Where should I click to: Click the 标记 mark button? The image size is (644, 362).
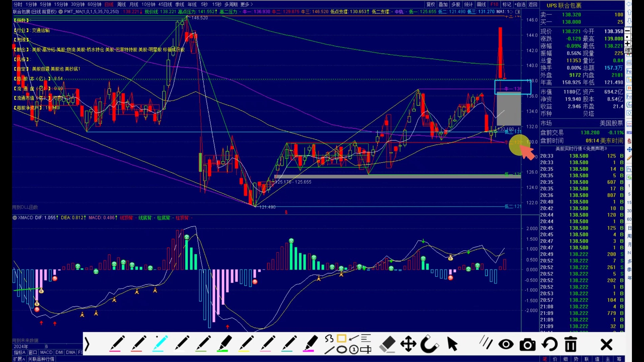[x=507, y=4]
